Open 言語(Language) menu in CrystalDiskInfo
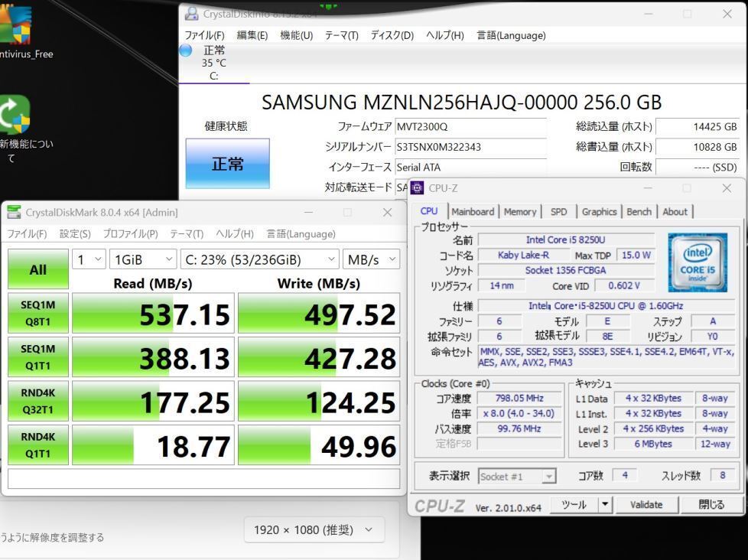Viewport: 748px width, 560px height. 511,35
